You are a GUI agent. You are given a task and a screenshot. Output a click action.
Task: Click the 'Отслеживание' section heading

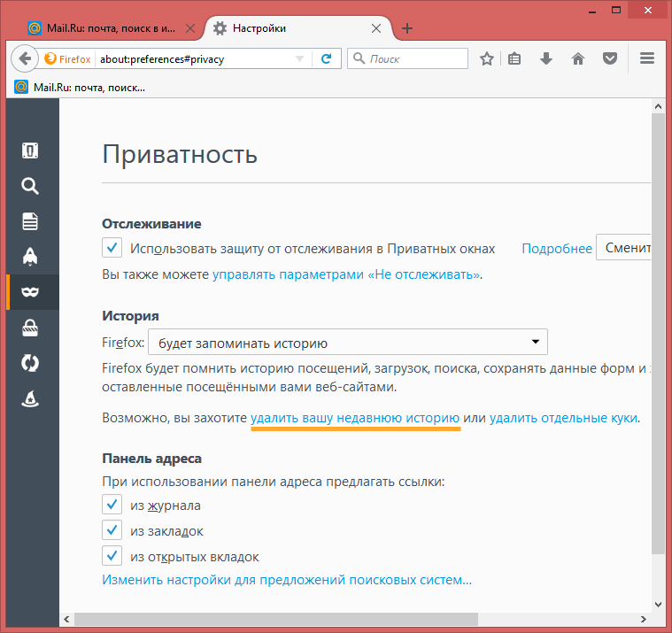[x=151, y=224]
